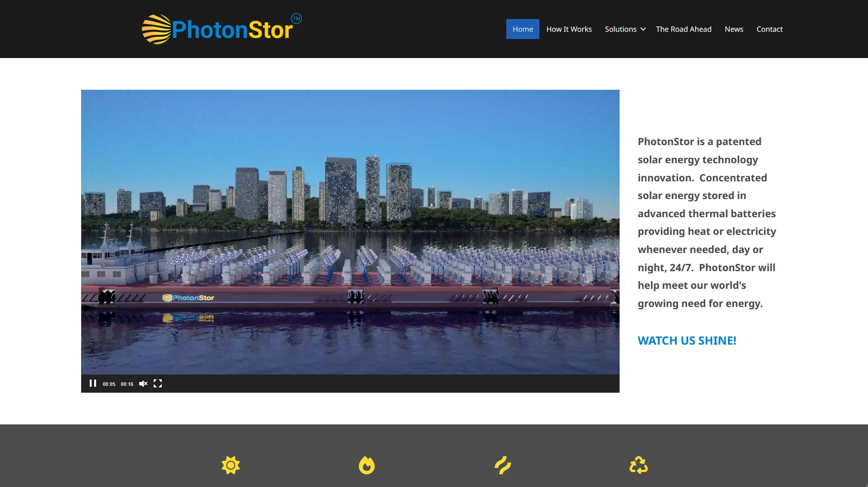Open the How It Works page
Screen dimensions: 868x487
[x=569, y=29]
